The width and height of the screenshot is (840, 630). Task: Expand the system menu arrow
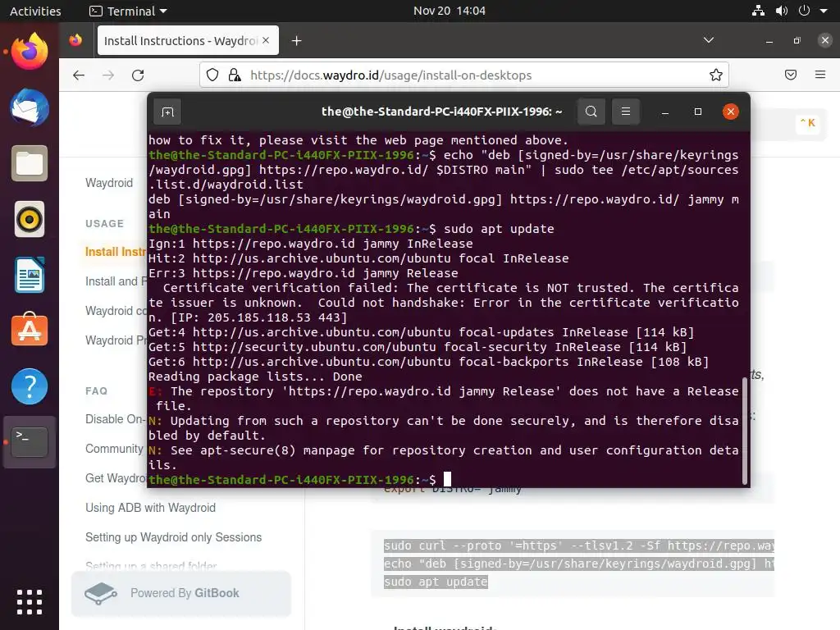(x=824, y=11)
